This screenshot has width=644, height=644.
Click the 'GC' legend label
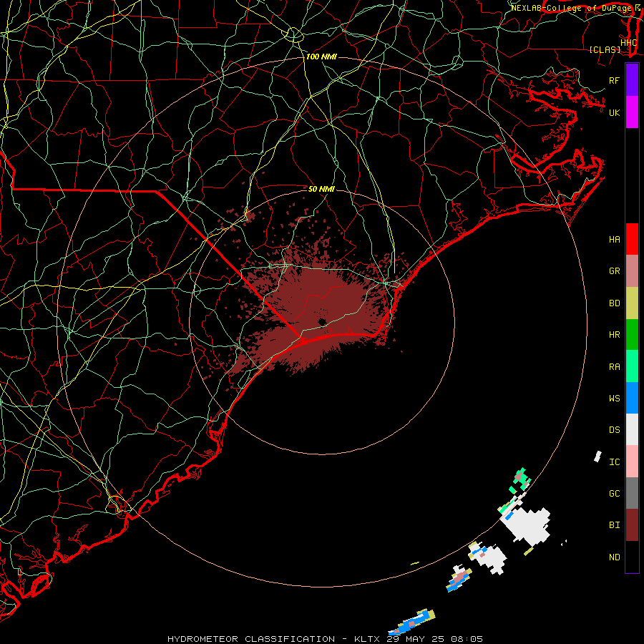pos(614,494)
